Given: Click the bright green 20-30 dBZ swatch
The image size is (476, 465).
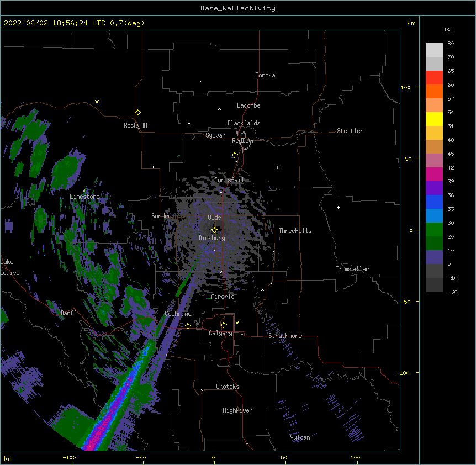Looking at the screenshot, I should click(434, 230).
